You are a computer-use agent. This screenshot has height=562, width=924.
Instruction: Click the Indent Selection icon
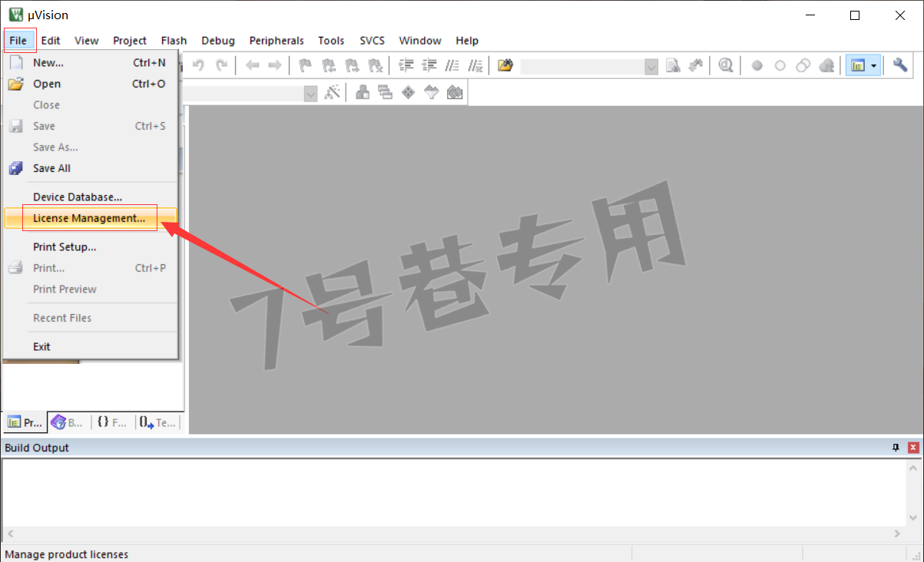406,65
